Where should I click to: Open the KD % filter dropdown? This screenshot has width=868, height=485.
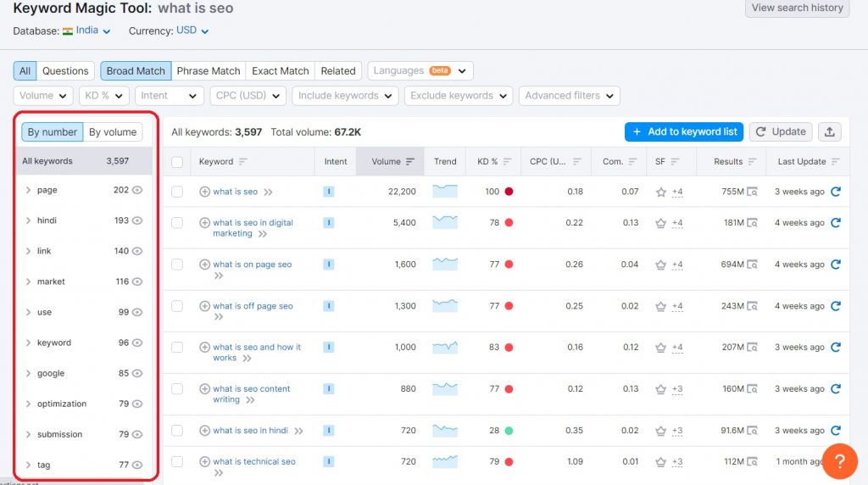(103, 96)
